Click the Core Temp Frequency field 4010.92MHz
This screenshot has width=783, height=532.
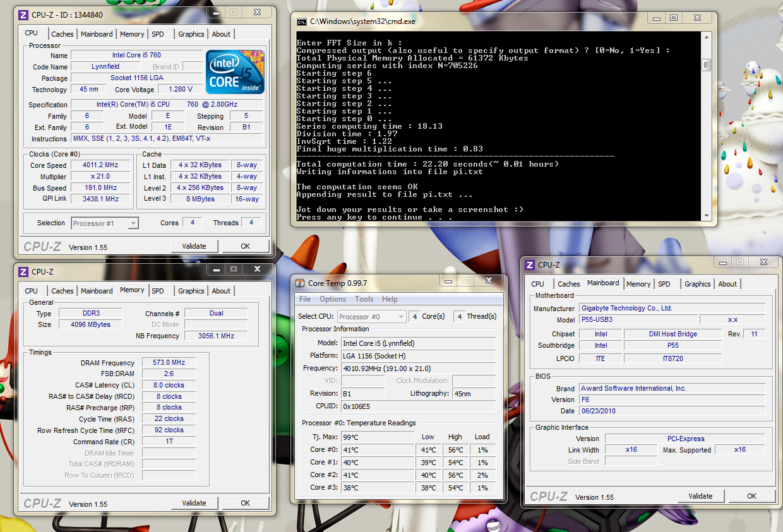(x=418, y=368)
